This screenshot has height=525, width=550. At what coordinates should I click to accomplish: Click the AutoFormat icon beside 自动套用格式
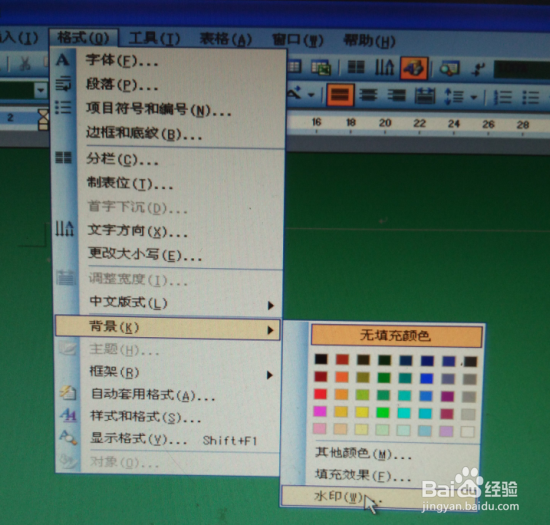(x=68, y=392)
